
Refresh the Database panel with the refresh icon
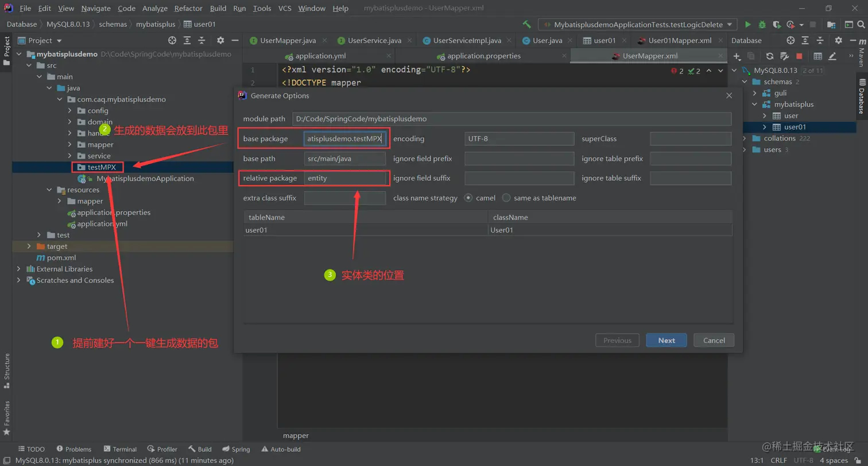click(770, 56)
